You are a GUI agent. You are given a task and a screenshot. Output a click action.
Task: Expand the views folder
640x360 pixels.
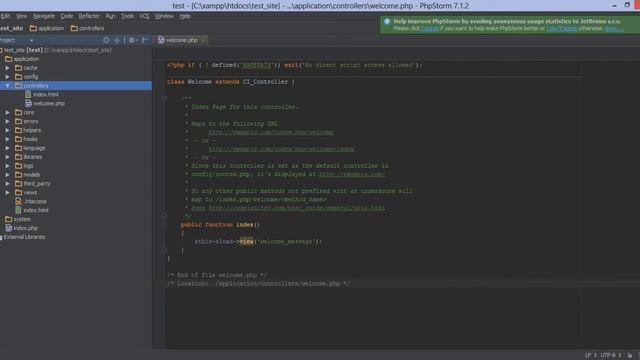7,192
